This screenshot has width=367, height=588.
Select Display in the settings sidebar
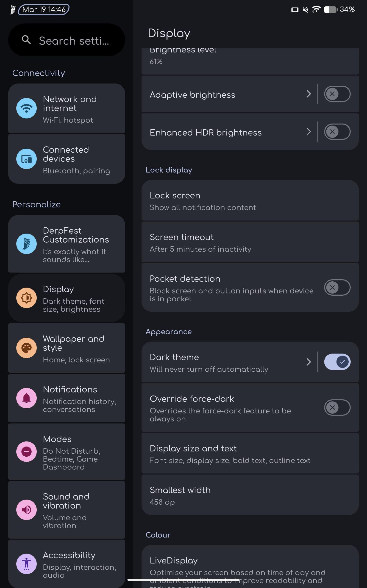[67, 298]
